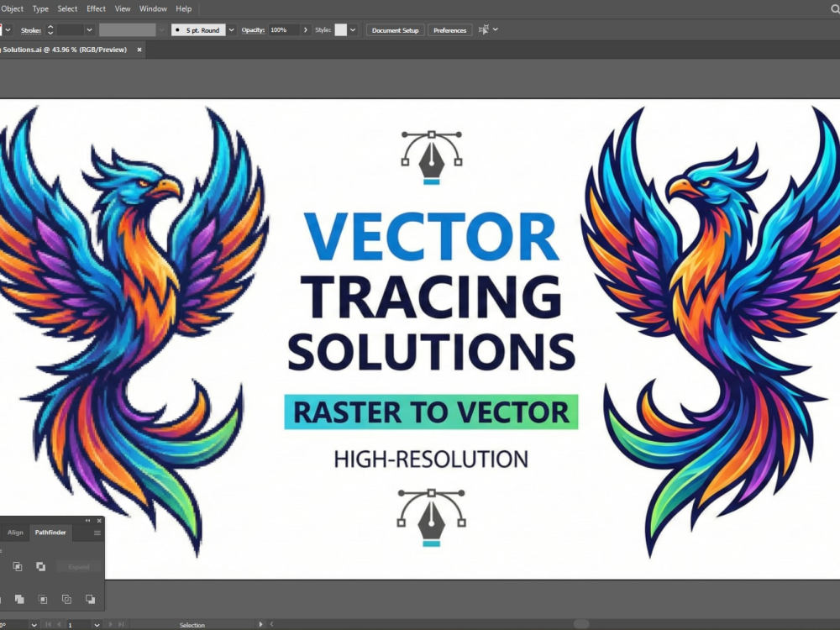Open the Stroke panel via Stroke label
Viewport: 840px width, 630px height.
(31, 30)
